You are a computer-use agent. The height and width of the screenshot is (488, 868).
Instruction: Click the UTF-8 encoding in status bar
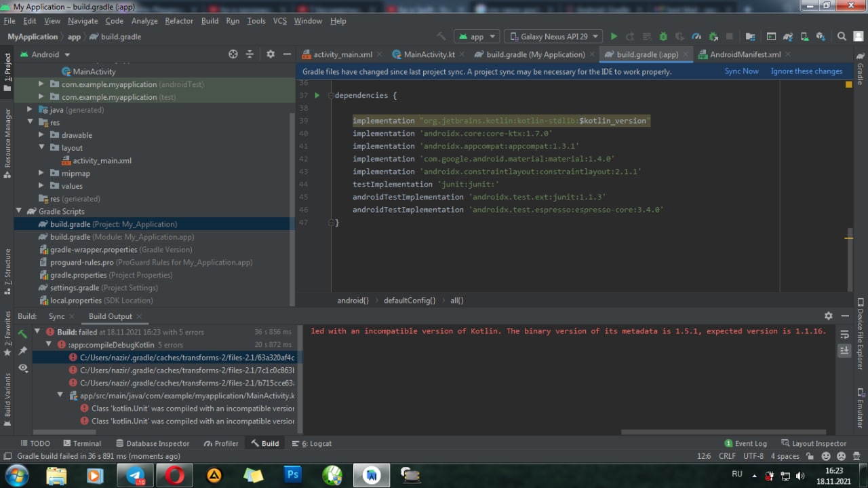[753, 456]
